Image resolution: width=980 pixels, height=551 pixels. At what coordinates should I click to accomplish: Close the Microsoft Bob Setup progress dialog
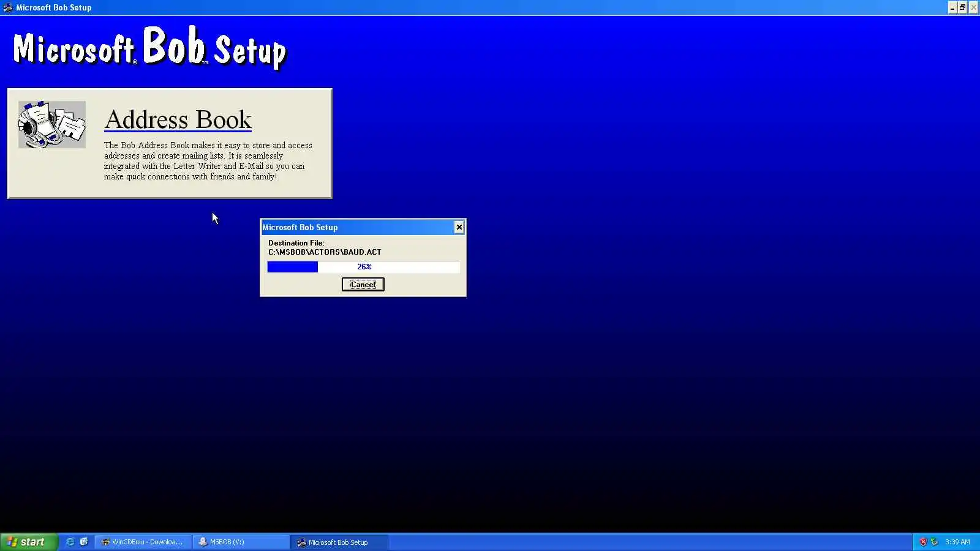click(x=459, y=227)
